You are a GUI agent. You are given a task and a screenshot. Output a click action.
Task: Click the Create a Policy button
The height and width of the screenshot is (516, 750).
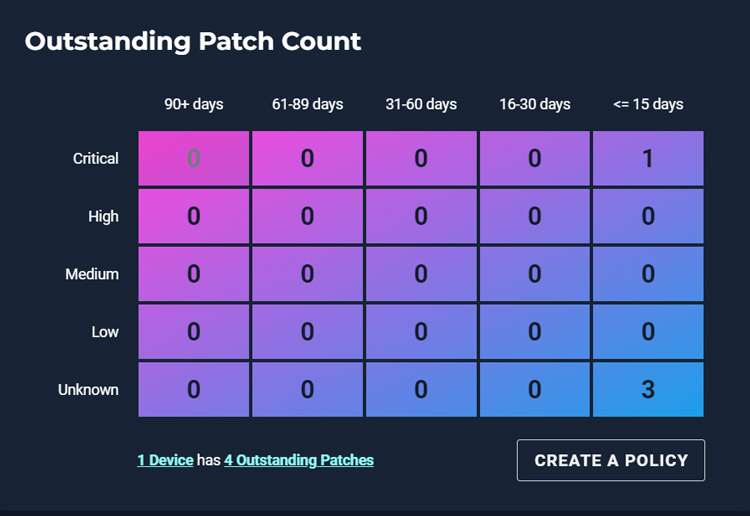(611, 460)
